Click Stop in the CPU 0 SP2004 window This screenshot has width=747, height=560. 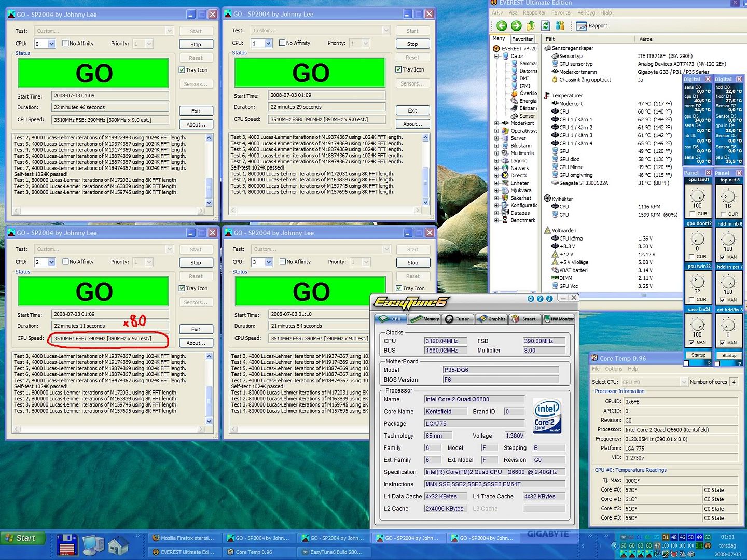tap(196, 45)
